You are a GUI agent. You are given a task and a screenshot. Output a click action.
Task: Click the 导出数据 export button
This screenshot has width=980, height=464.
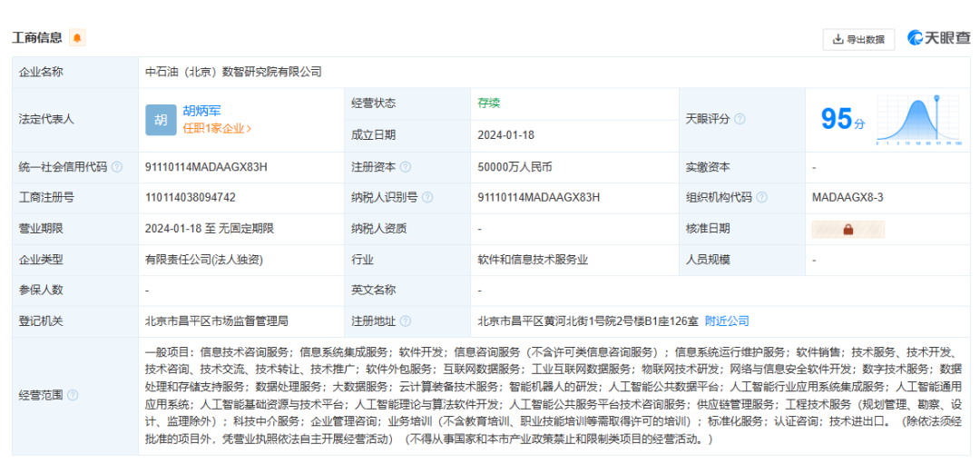click(x=858, y=39)
